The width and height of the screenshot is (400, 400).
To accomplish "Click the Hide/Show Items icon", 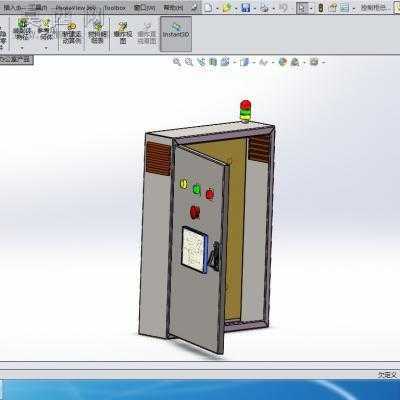I will tap(263, 62).
